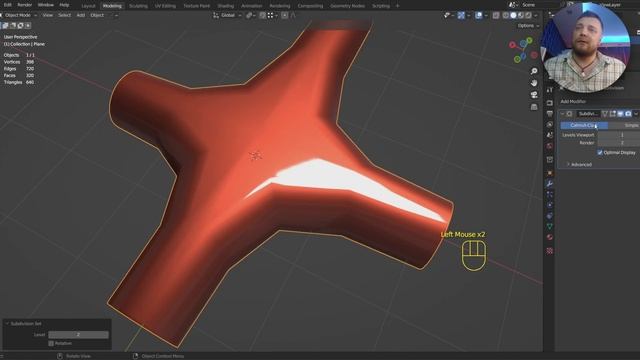This screenshot has width=640, height=360.
Task: Switch to the UV Editing workspace tab
Action: pos(165,6)
